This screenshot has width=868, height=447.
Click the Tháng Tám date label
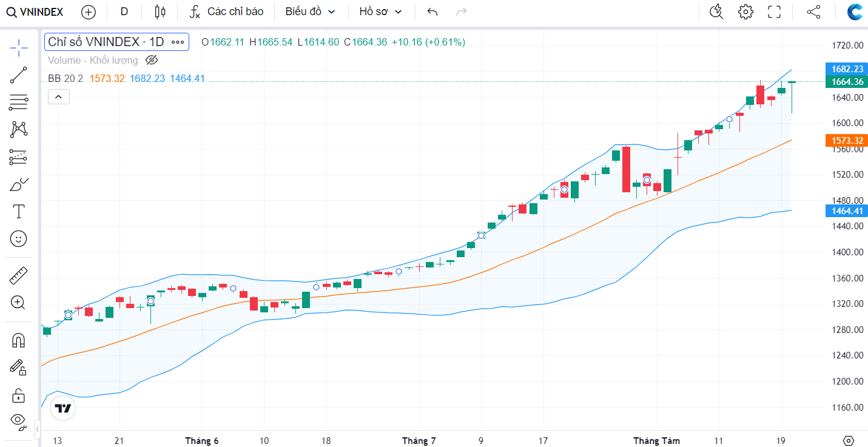coord(657,441)
